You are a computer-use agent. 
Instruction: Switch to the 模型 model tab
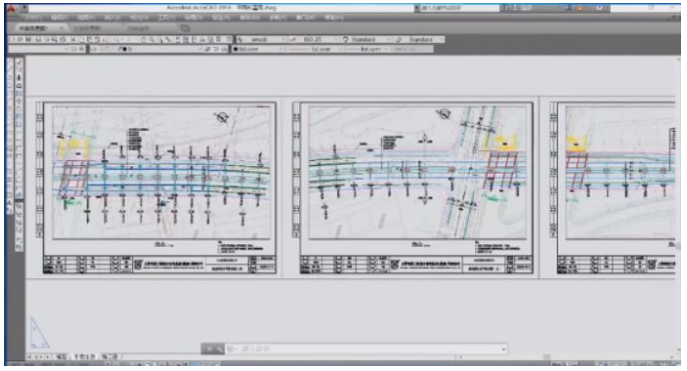(61, 357)
